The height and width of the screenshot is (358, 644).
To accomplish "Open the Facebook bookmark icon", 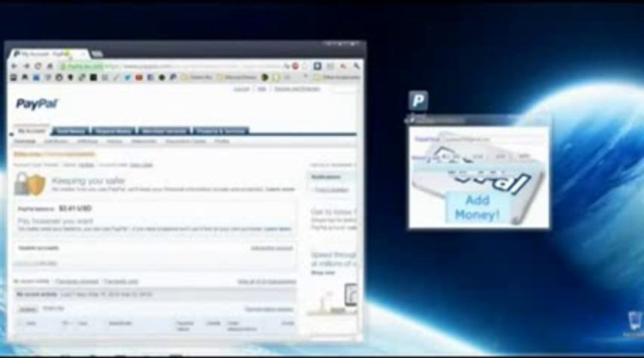I will pos(150,78).
